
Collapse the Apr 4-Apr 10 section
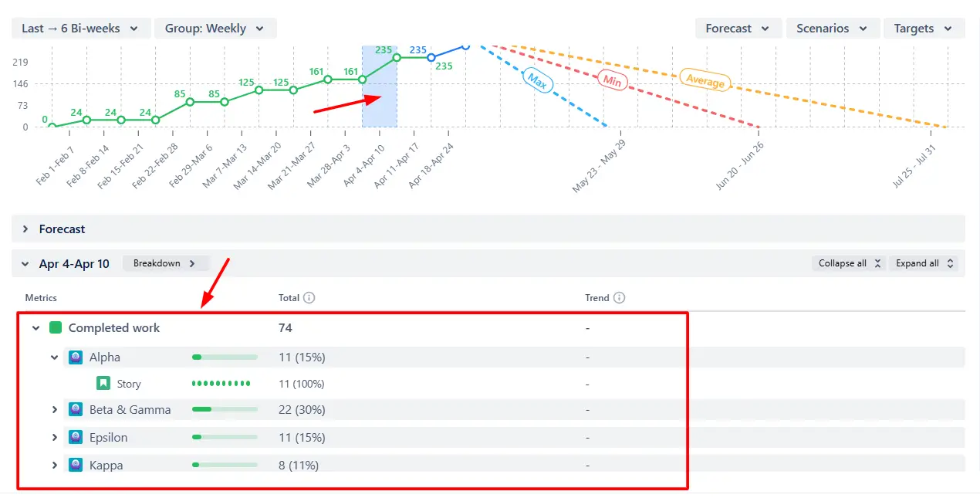(x=25, y=264)
